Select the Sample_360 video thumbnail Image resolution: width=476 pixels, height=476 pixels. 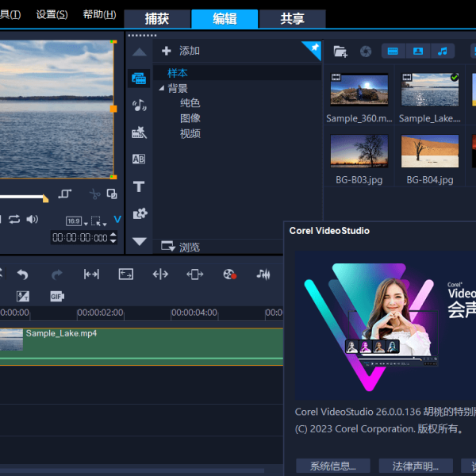pyautogui.click(x=359, y=90)
